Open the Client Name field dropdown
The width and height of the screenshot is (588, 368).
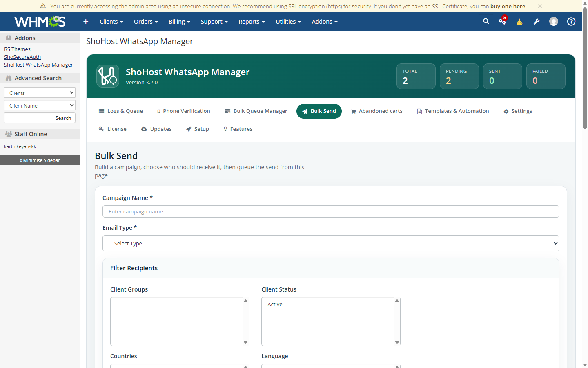coord(40,105)
